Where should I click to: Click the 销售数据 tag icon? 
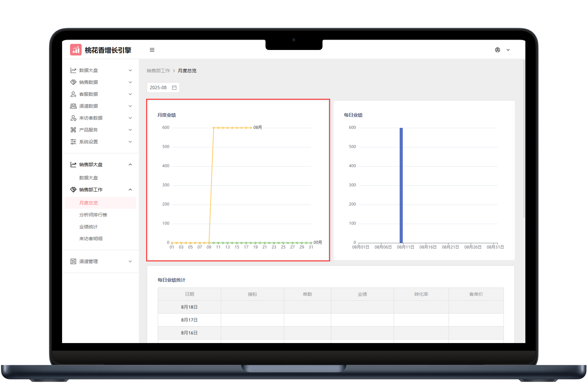[73, 82]
